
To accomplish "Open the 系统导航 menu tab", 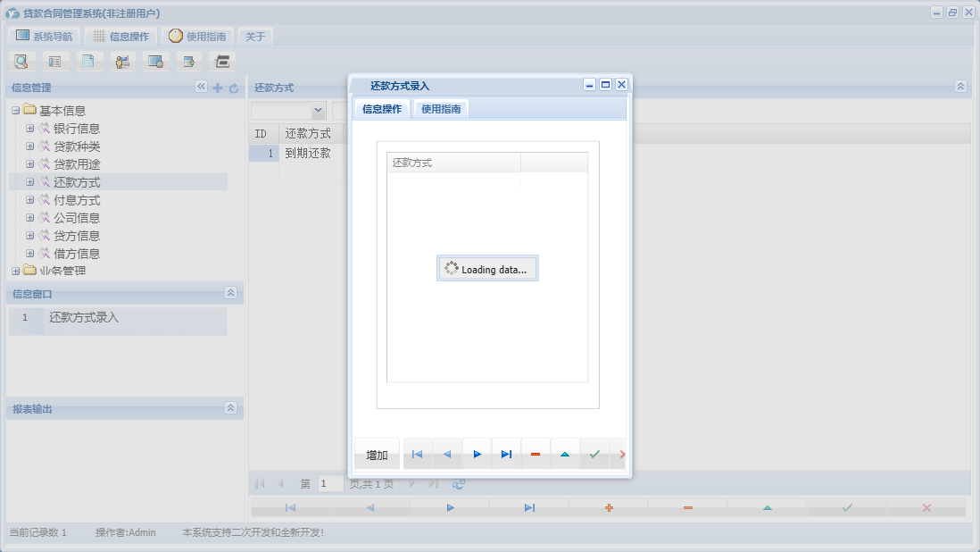I will [x=45, y=37].
